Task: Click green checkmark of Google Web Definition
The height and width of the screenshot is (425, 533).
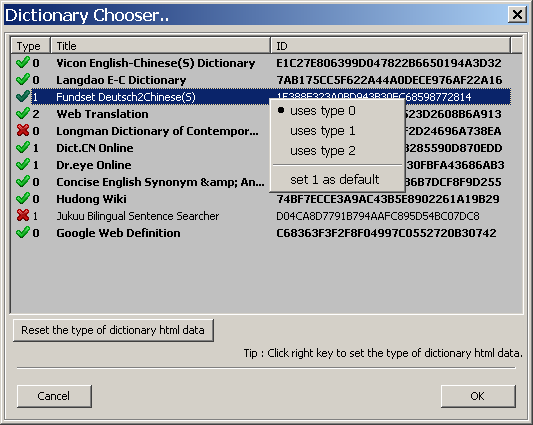Action: (x=23, y=233)
